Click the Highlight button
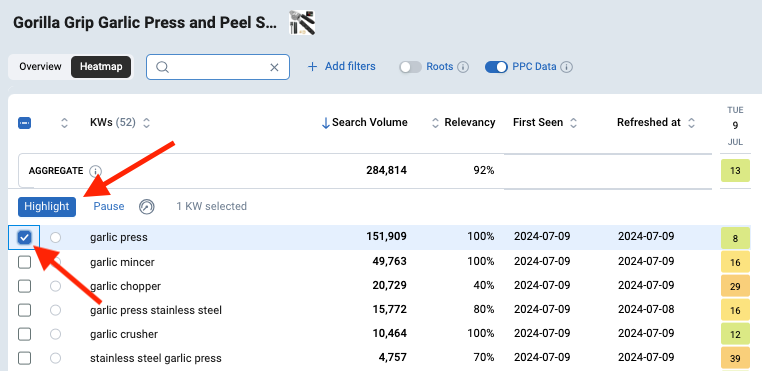Viewport: 762px width, 371px height. [x=47, y=207]
